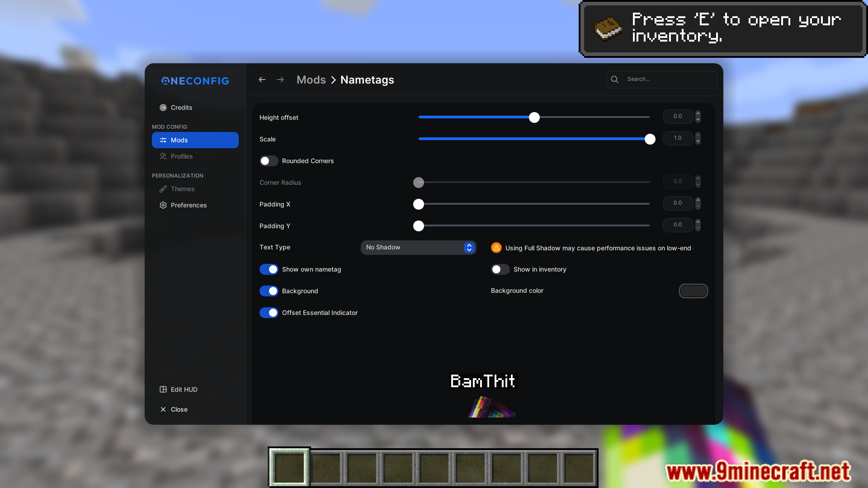Adjust the Height offset slider handle
The width and height of the screenshot is (868, 488).
pos(534,117)
